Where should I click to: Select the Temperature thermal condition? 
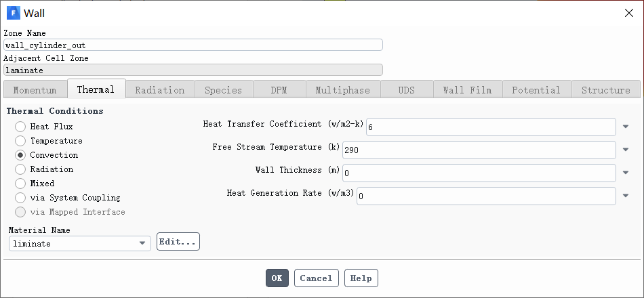pos(20,141)
